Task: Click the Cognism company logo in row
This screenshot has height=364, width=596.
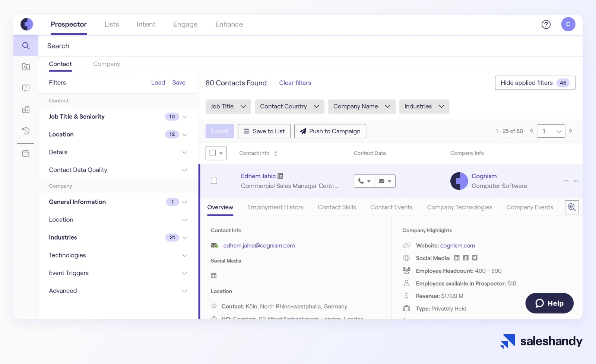Action: (459, 181)
